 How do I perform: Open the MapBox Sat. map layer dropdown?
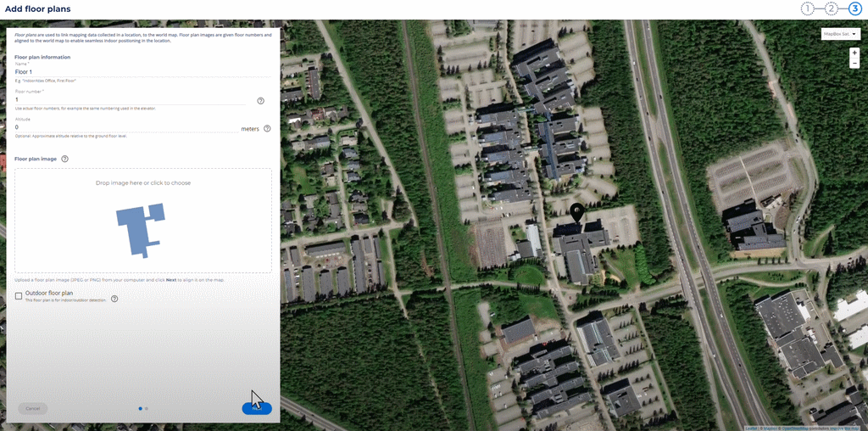(x=840, y=34)
